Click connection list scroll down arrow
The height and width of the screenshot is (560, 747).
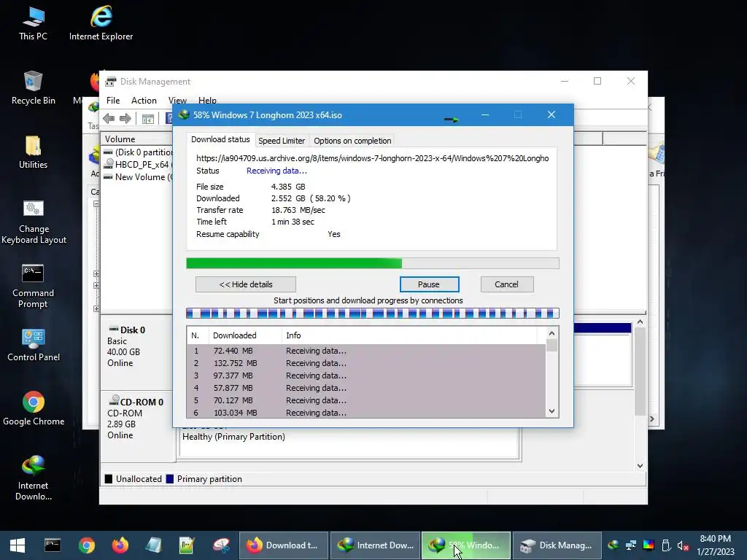(551, 411)
